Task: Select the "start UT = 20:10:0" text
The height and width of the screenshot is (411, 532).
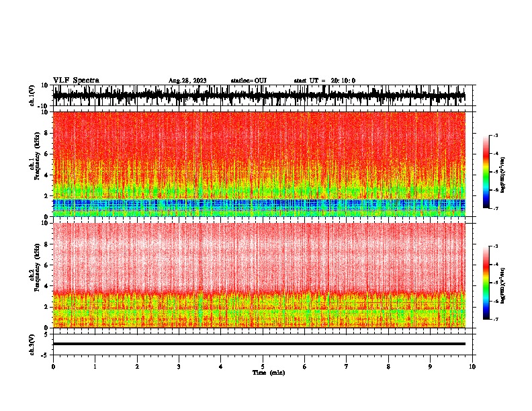Action: pyautogui.click(x=324, y=81)
